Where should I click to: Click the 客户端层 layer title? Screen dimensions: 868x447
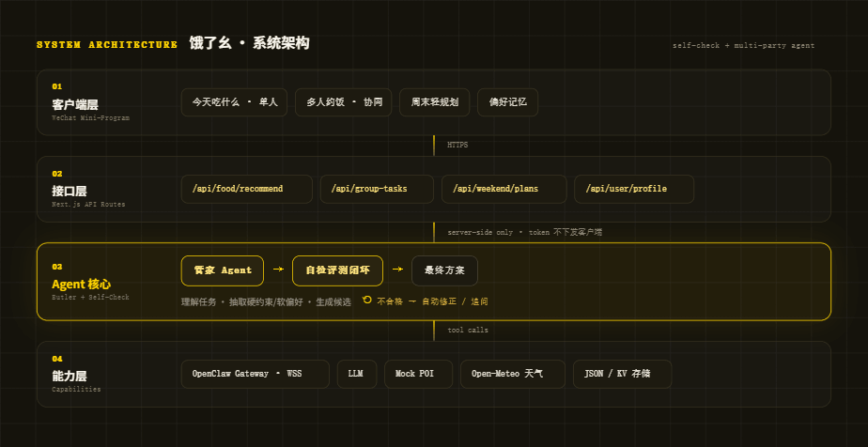75,104
